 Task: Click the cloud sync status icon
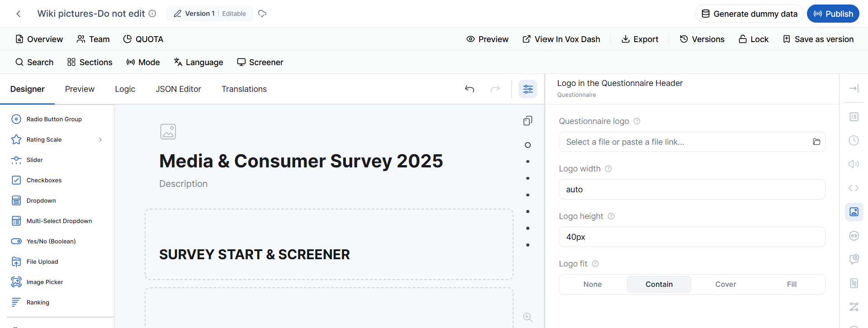pos(262,14)
